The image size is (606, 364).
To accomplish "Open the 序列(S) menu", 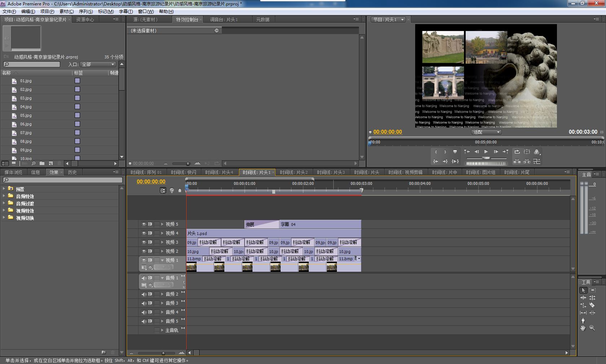I will coord(86,12).
